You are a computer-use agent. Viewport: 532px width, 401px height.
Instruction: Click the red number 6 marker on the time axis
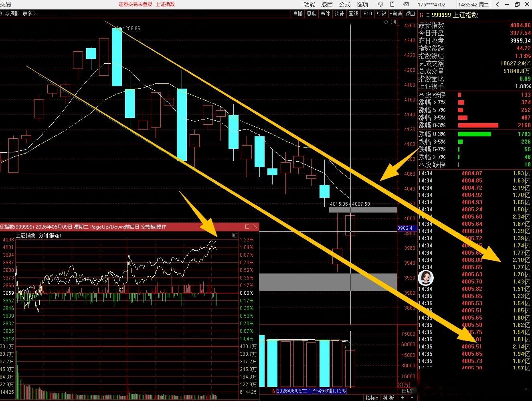pos(273,391)
